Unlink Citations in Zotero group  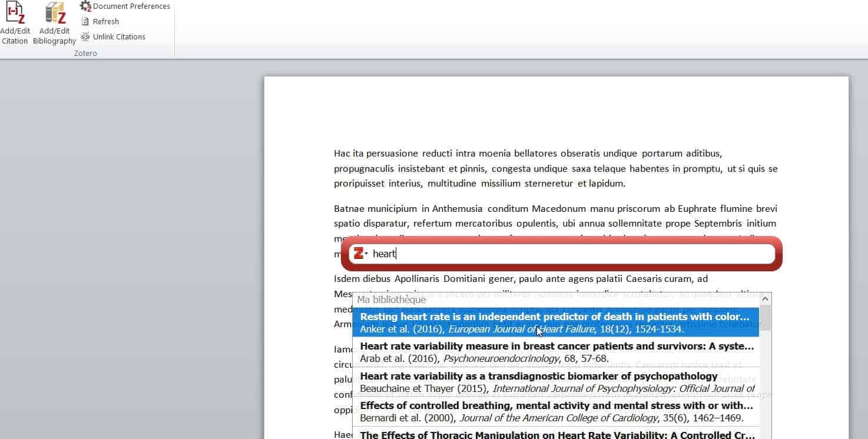coord(112,36)
